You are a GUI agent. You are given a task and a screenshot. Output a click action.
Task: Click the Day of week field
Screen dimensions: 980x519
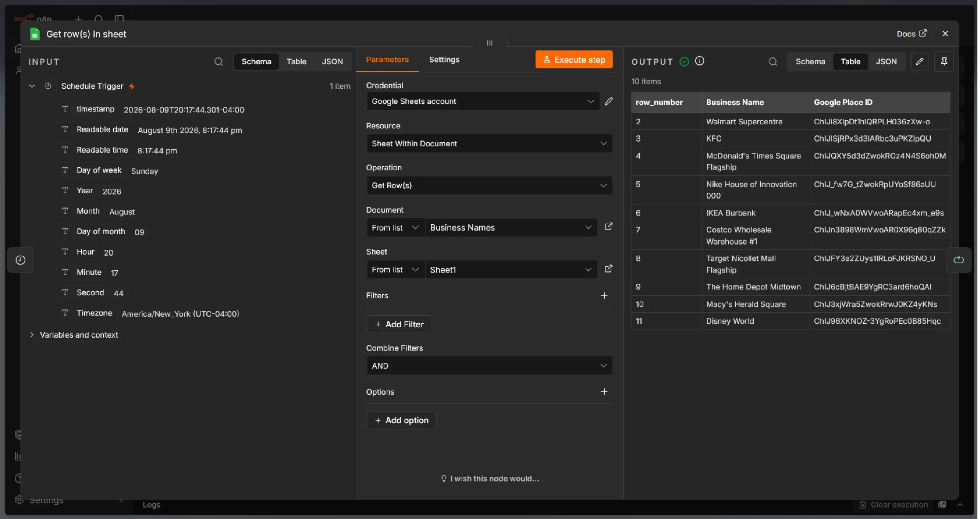(x=99, y=170)
